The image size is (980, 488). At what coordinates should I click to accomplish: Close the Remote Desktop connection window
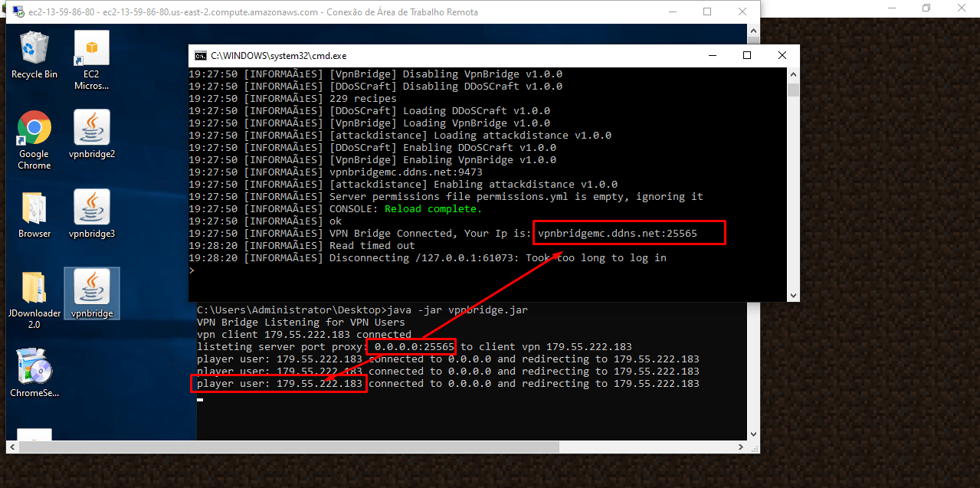(742, 11)
